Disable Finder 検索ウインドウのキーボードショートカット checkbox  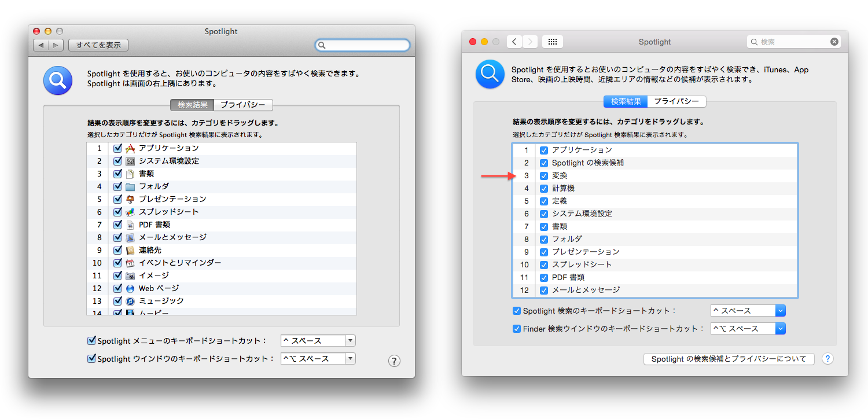coord(517,329)
